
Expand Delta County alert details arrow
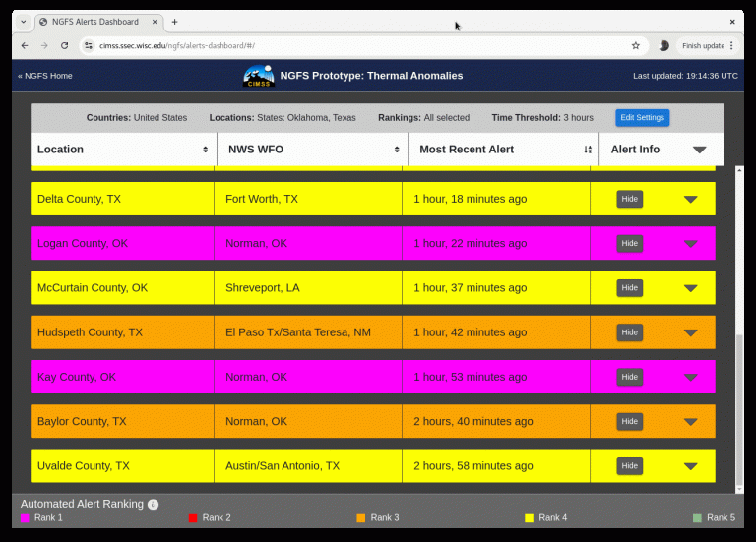[x=690, y=199]
